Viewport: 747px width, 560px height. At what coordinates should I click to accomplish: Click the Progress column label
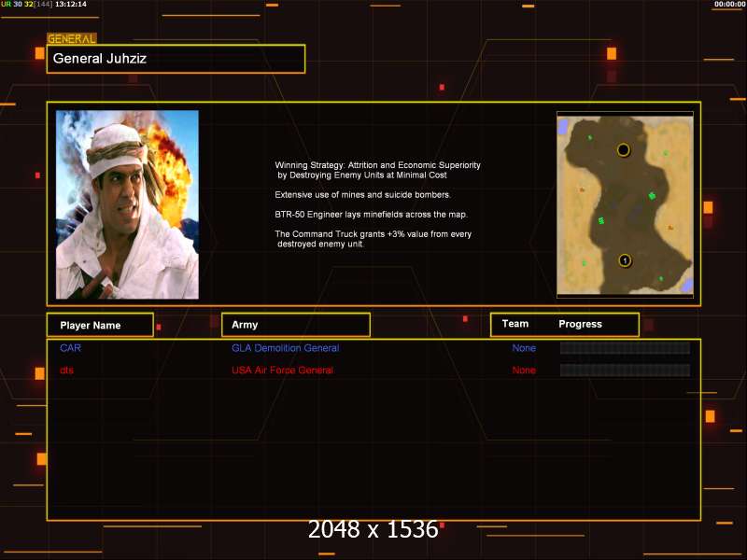[580, 324]
